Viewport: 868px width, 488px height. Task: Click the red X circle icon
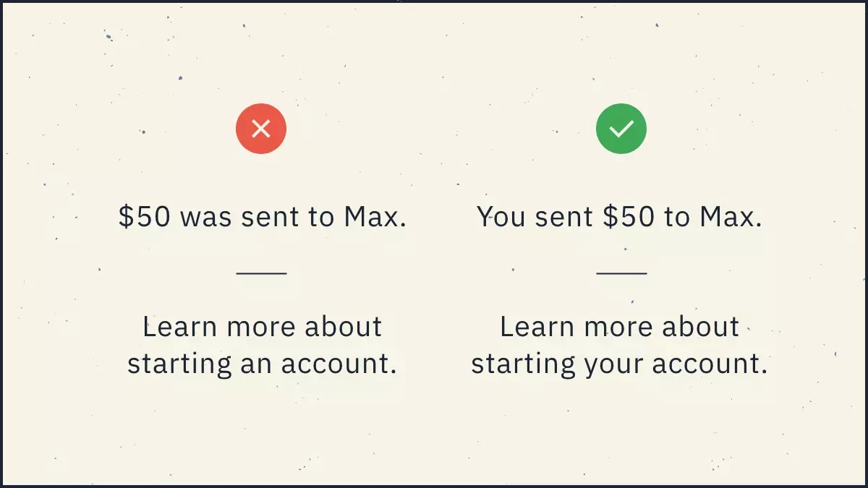tap(261, 129)
